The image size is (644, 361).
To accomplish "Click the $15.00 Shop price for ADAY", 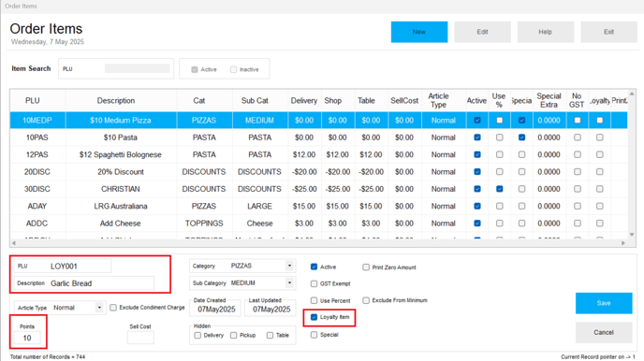I will [x=338, y=207].
